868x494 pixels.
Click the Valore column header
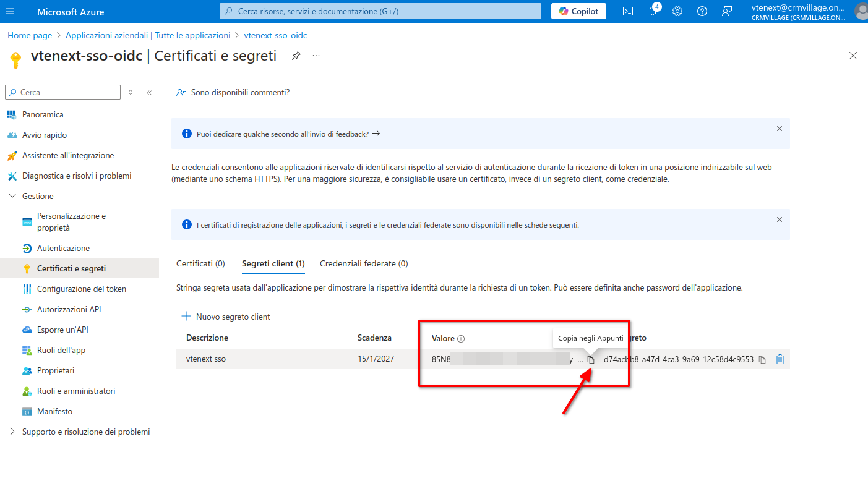pyautogui.click(x=443, y=339)
